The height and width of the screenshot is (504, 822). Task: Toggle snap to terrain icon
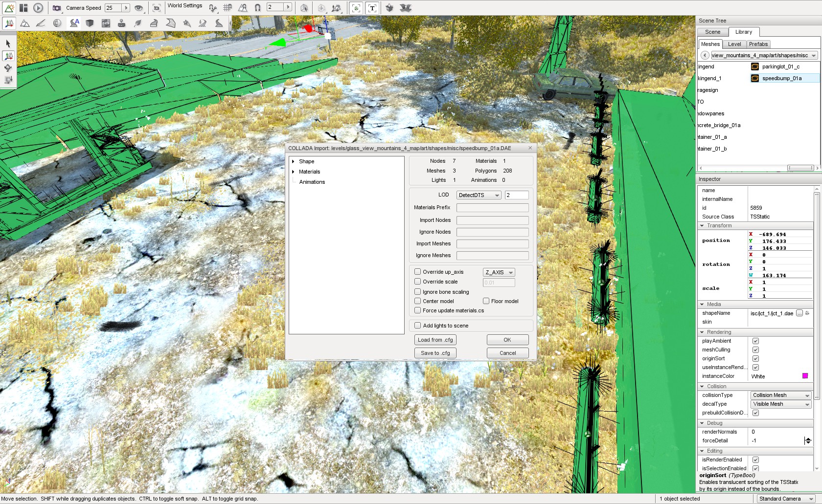(x=243, y=8)
